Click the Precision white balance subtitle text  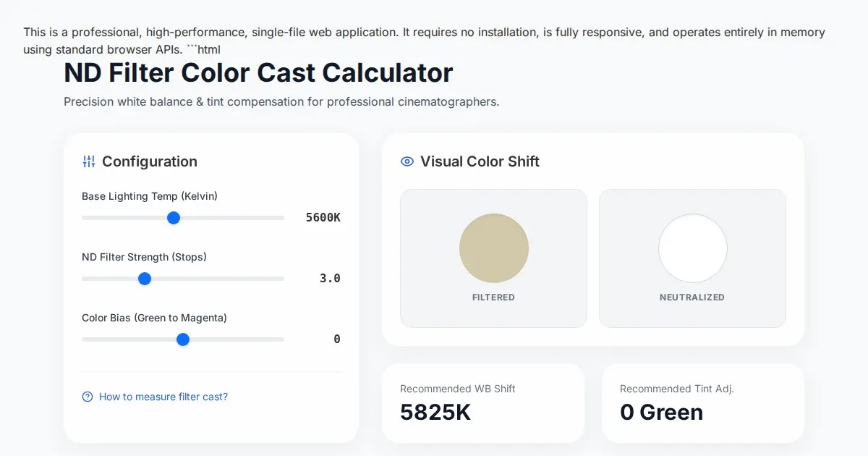pos(281,101)
